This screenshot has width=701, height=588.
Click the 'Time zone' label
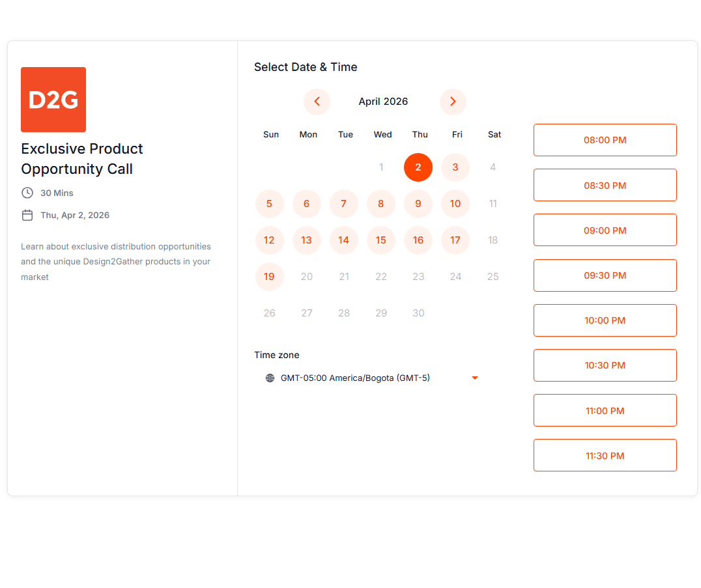click(277, 356)
